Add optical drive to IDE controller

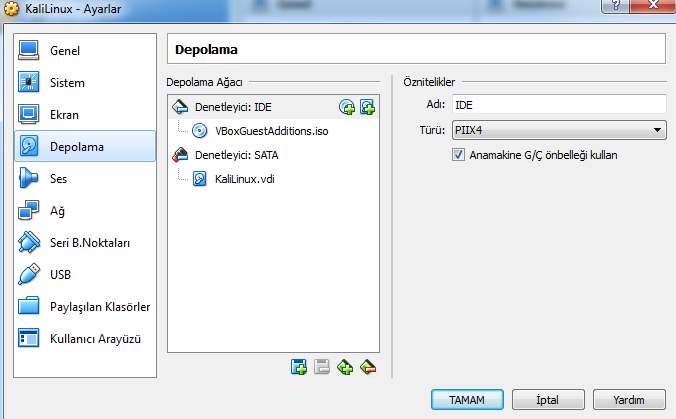[x=347, y=107]
